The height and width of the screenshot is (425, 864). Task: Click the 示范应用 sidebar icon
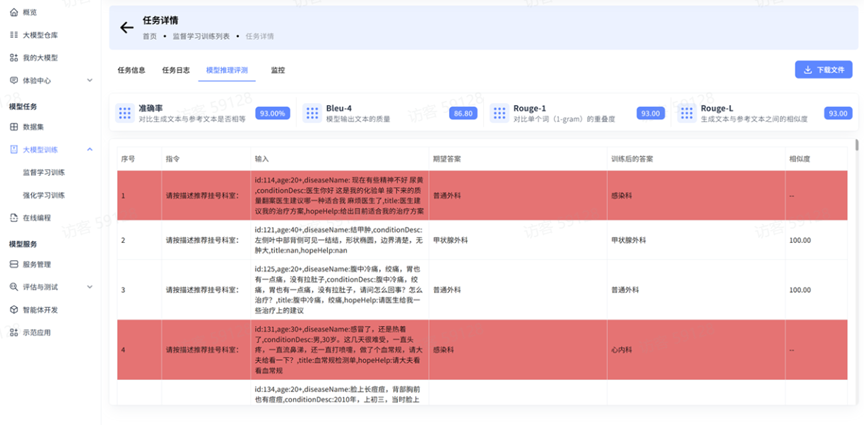(x=14, y=332)
